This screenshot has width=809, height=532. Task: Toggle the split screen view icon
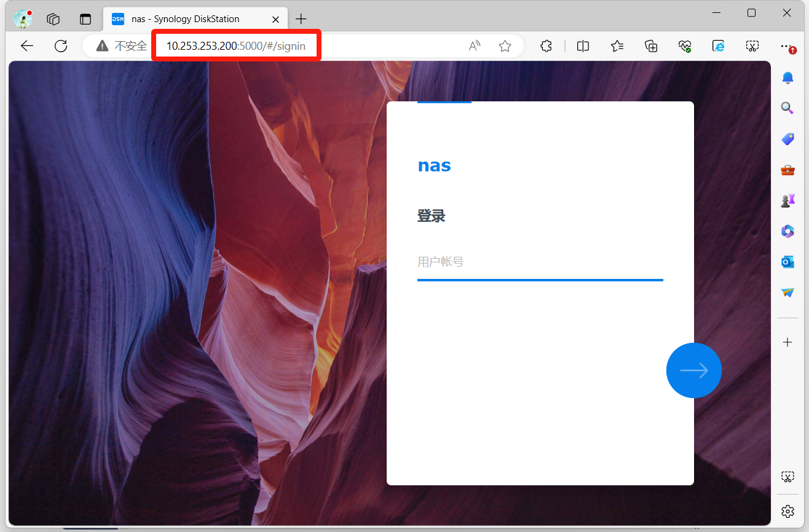click(x=583, y=46)
